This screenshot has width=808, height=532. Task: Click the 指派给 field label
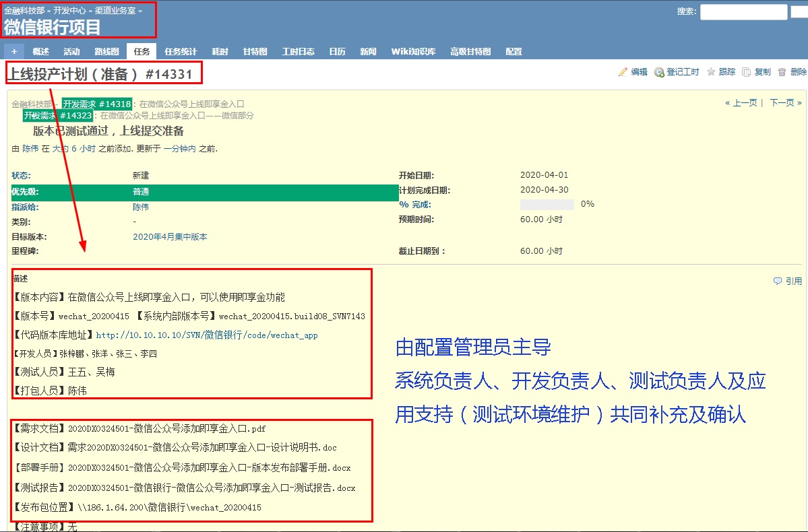coord(25,207)
